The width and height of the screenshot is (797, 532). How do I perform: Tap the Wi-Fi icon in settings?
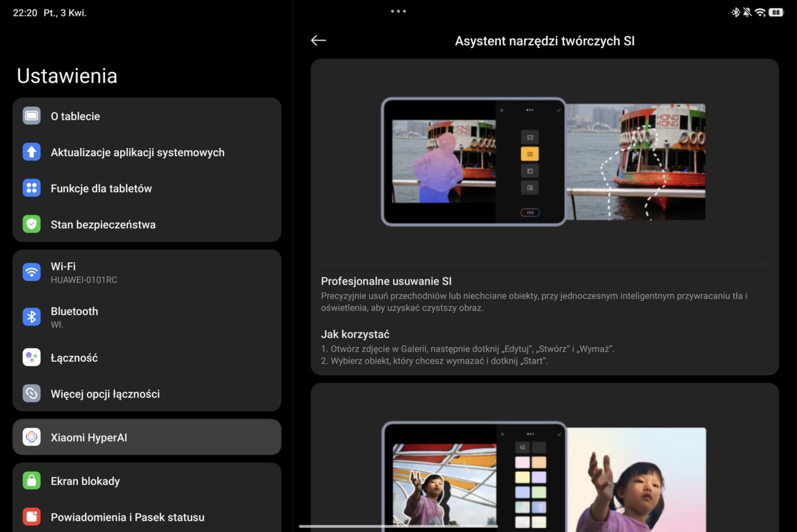coord(32,272)
